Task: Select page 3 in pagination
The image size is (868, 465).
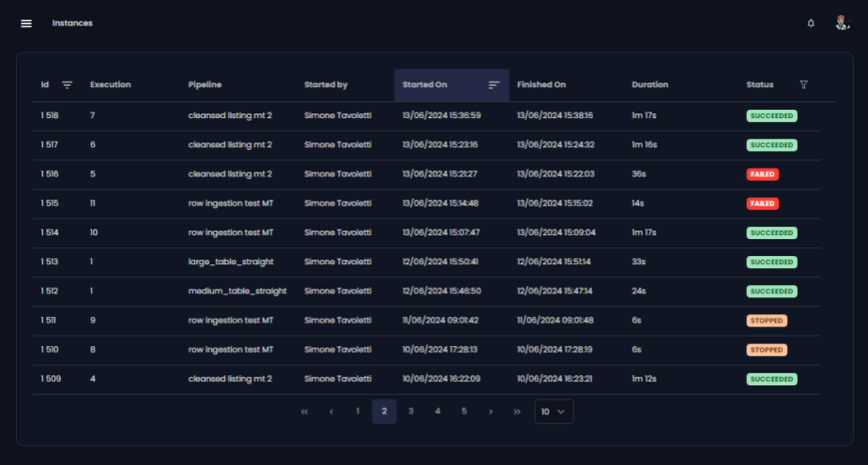Action: point(411,412)
